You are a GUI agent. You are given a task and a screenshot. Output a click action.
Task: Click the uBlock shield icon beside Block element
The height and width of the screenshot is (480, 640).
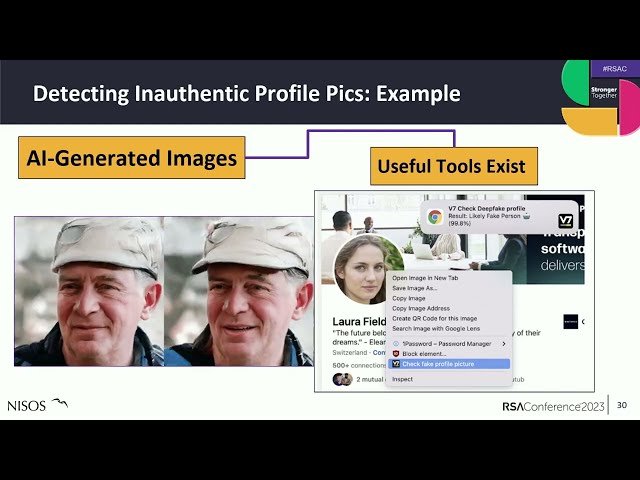click(396, 354)
